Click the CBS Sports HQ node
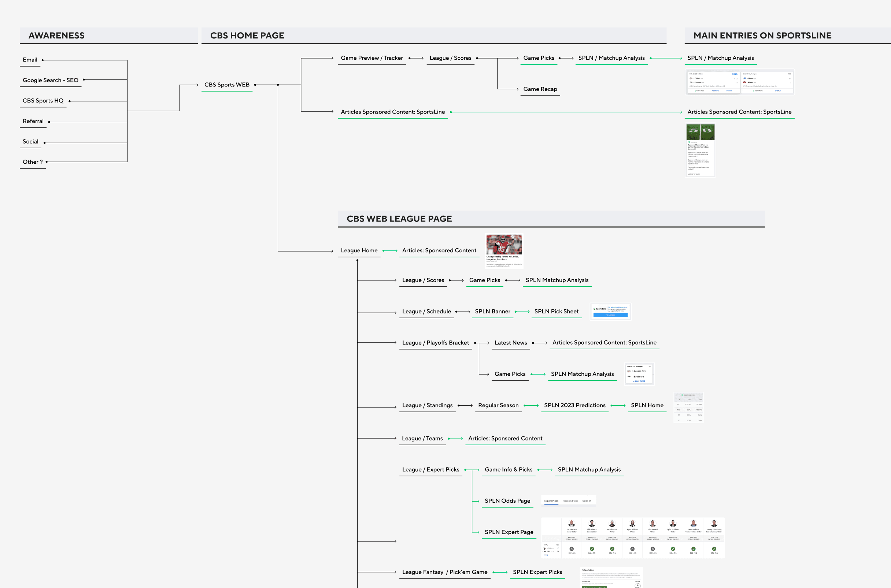 pyautogui.click(x=43, y=101)
